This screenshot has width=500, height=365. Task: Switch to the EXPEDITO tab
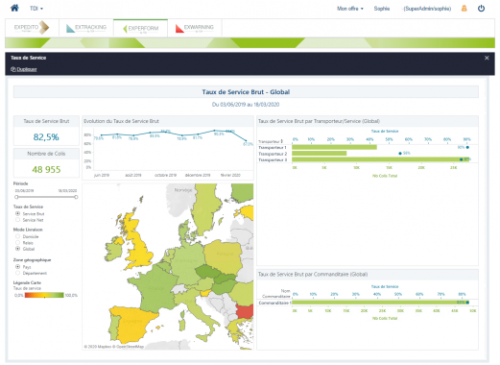32,27
